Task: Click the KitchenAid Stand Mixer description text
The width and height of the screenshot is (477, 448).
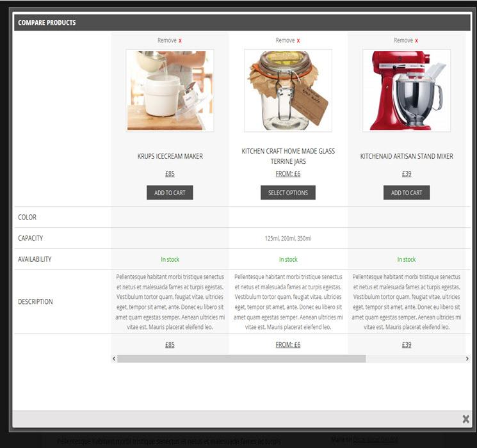Action: 407,301
